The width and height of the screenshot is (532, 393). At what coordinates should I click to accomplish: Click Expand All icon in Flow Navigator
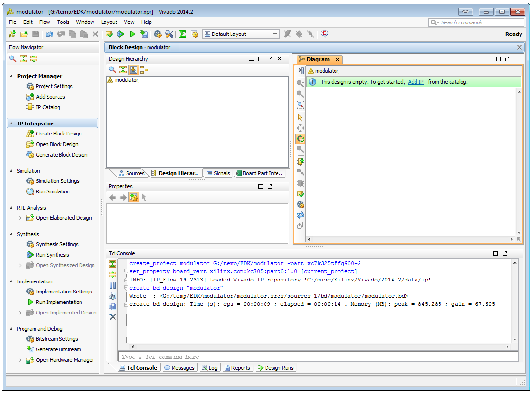pos(34,58)
